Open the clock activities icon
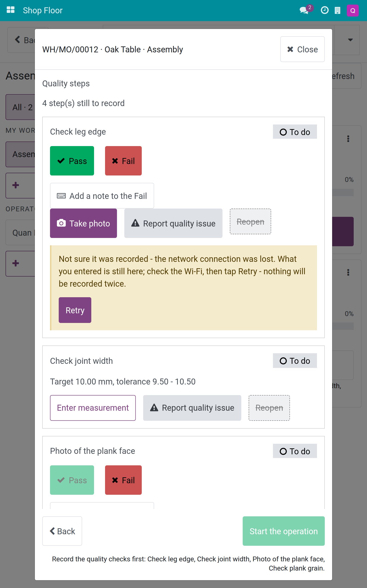The width and height of the screenshot is (367, 588). pos(325,10)
